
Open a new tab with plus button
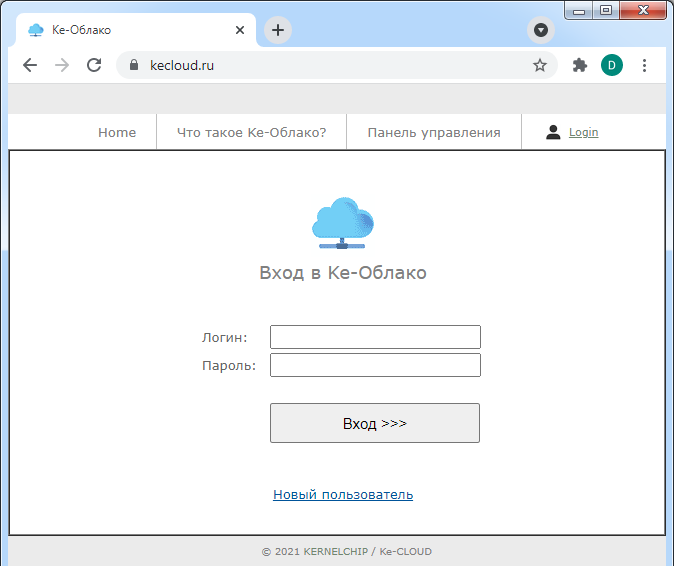(278, 30)
